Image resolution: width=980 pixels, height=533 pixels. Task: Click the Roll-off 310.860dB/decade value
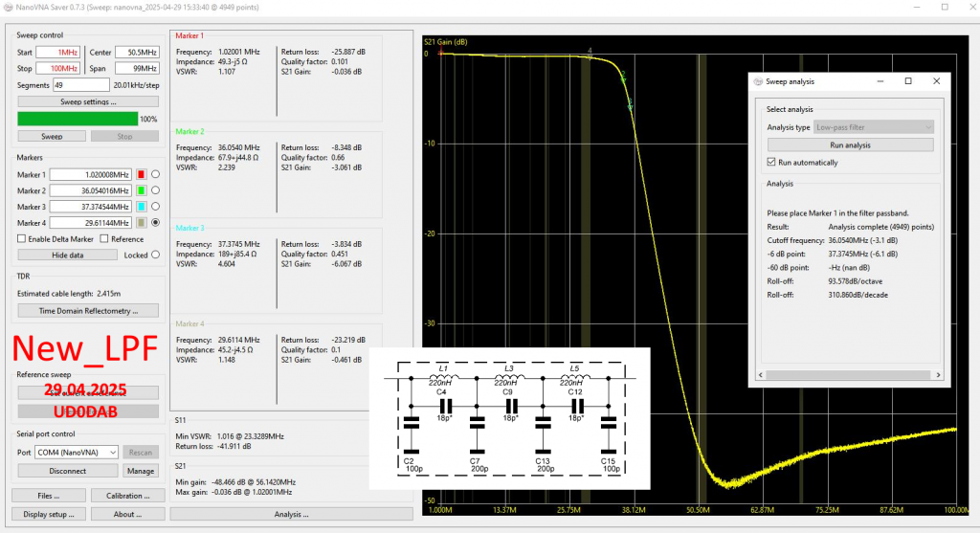pyautogui.click(x=858, y=295)
